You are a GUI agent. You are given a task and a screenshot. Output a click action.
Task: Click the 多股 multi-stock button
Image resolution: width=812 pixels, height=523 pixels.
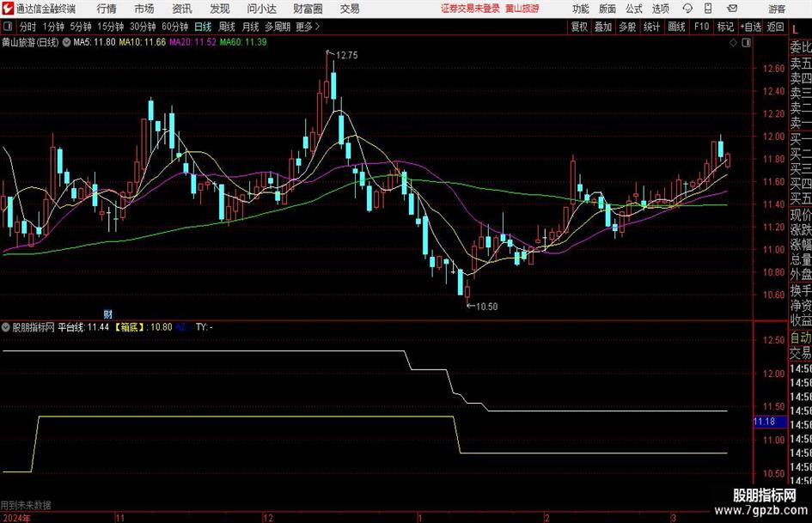coord(627,27)
